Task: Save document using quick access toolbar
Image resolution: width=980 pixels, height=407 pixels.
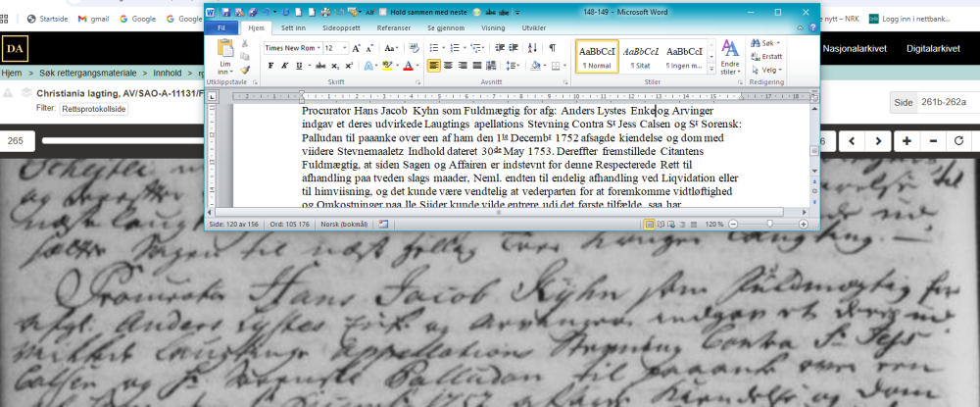Action: click(x=224, y=12)
